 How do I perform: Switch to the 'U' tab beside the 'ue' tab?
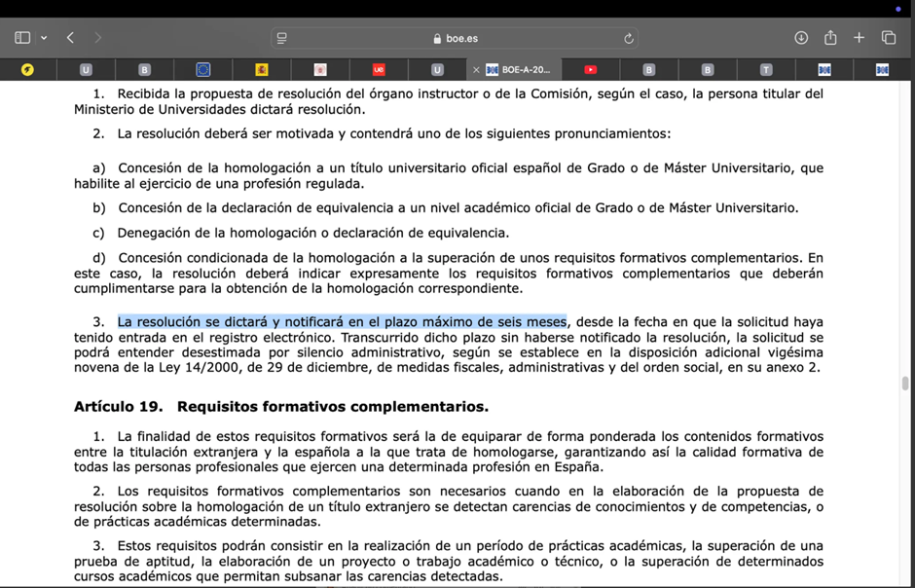pos(437,70)
